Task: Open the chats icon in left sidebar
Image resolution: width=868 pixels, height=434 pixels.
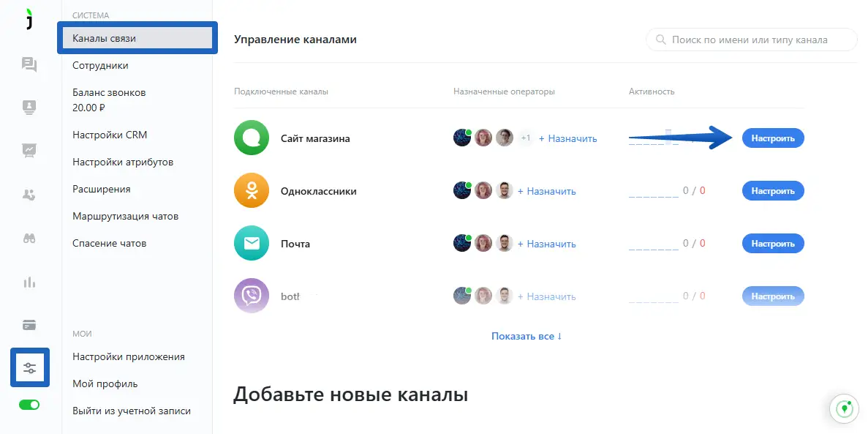Action: [x=29, y=65]
